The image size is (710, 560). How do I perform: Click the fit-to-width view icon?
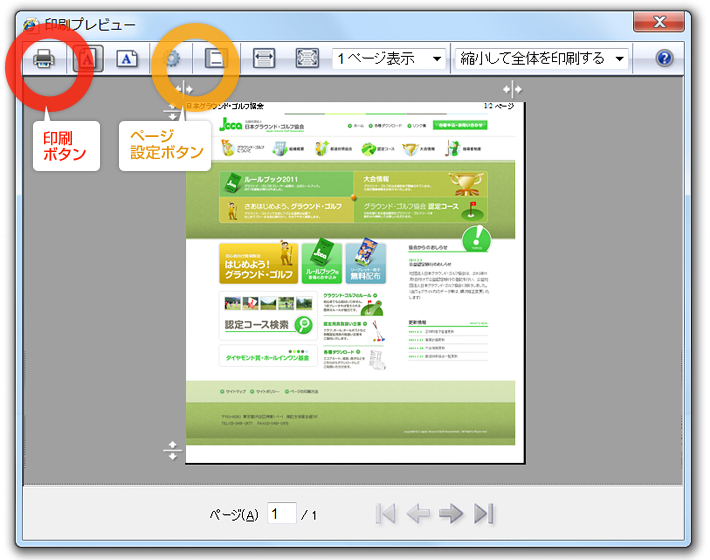click(x=264, y=59)
